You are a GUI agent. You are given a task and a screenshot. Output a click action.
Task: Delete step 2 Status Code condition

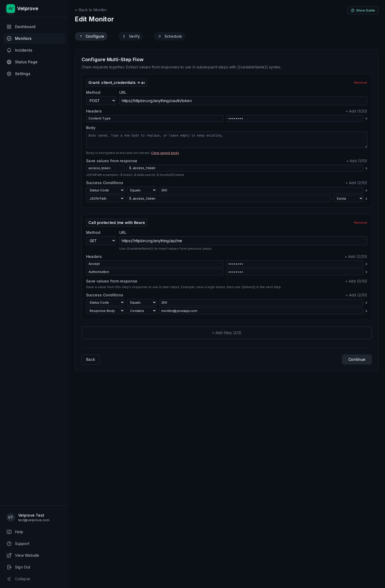click(x=366, y=303)
